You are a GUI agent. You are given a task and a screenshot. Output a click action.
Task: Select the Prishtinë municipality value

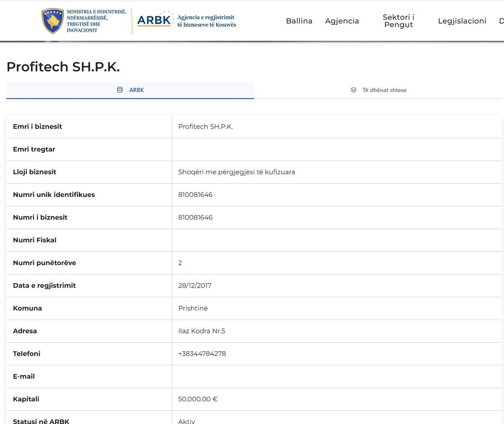(x=193, y=308)
